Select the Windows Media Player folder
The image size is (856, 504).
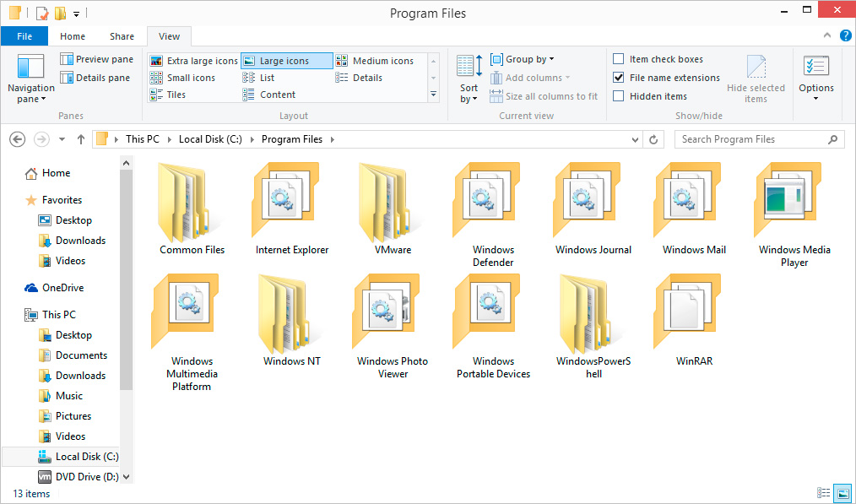(x=794, y=215)
